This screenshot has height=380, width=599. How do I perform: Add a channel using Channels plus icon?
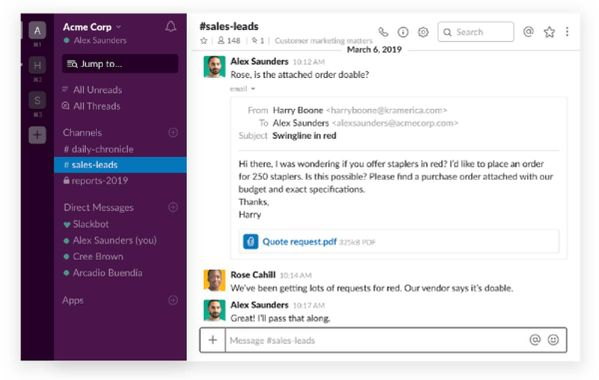click(173, 133)
